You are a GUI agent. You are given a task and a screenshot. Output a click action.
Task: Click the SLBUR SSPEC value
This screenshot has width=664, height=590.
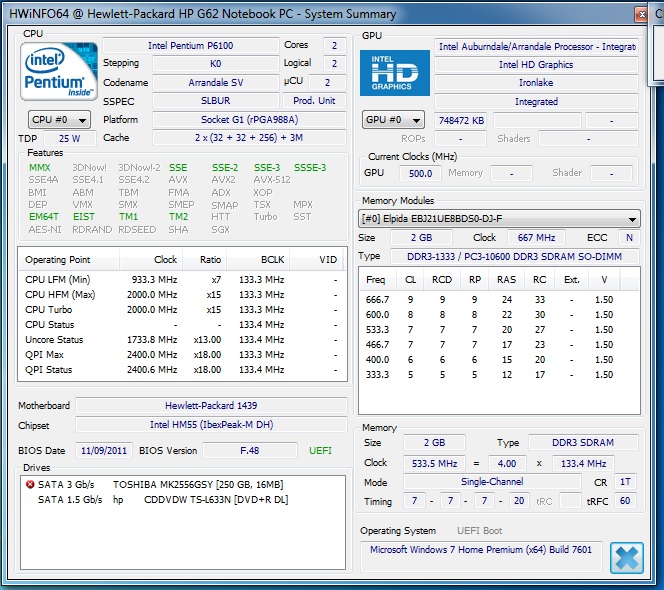tap(216, 101)
